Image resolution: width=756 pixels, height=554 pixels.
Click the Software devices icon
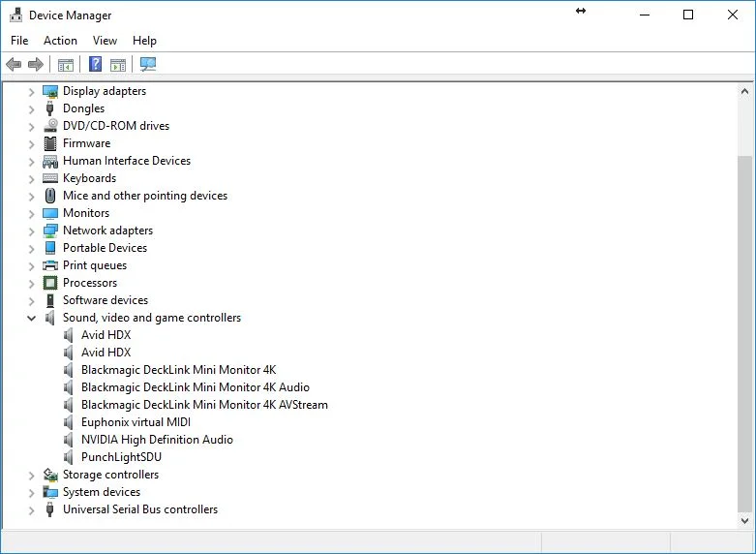tap(50, 300)
